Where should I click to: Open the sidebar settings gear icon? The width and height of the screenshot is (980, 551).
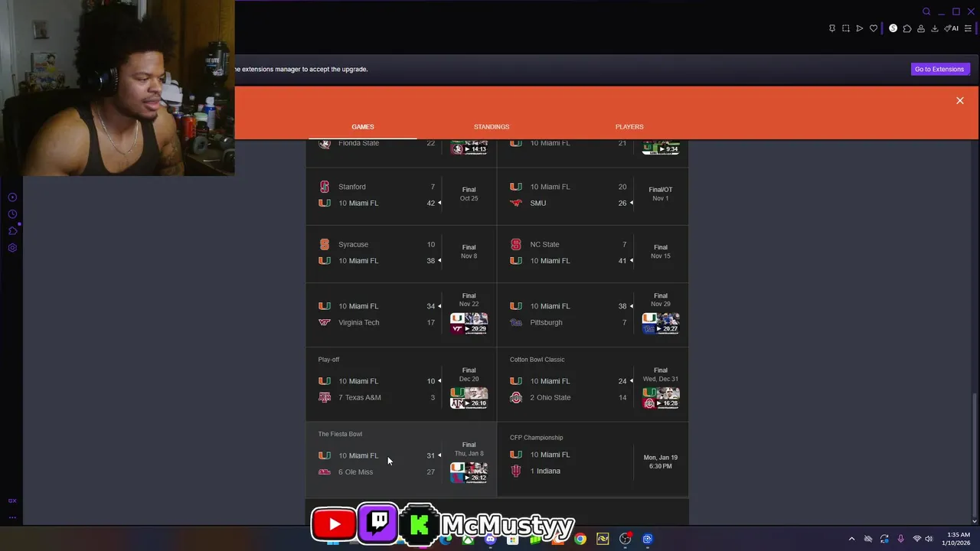pyautogui.click(x=12, y=248)
